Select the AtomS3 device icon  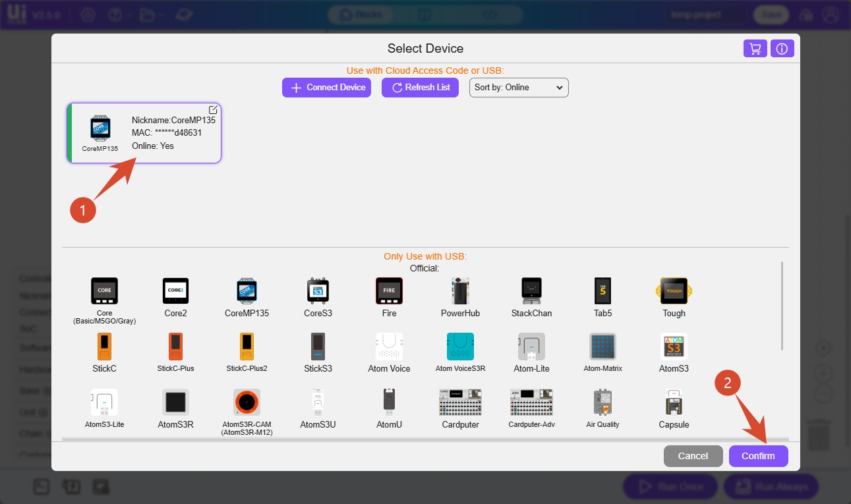coord(674,346)
